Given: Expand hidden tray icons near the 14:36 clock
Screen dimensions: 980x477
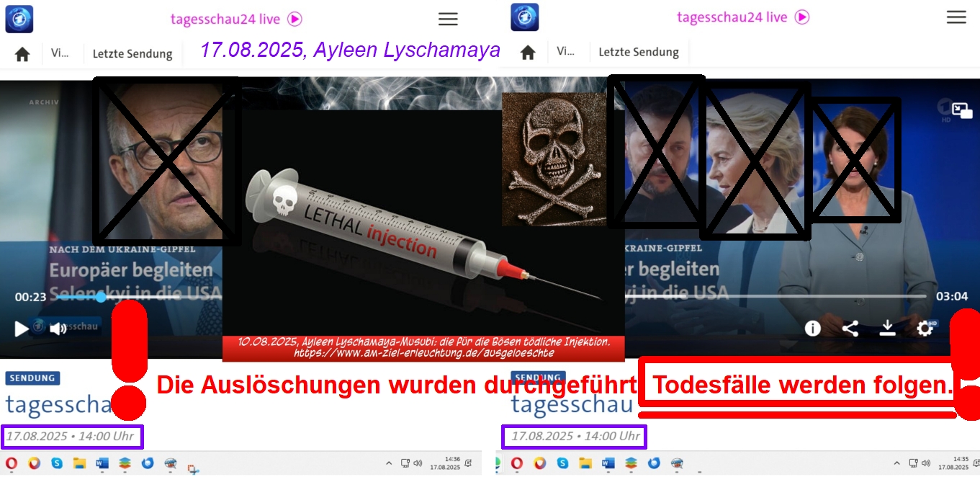Looking at the screenshot, I should pos(389,463).
